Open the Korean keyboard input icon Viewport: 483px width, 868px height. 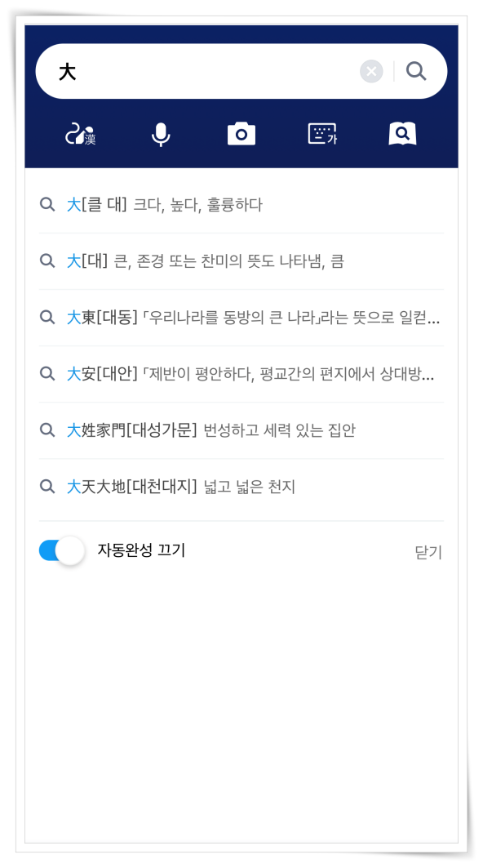pyautogui.click(x=322, y=134)
